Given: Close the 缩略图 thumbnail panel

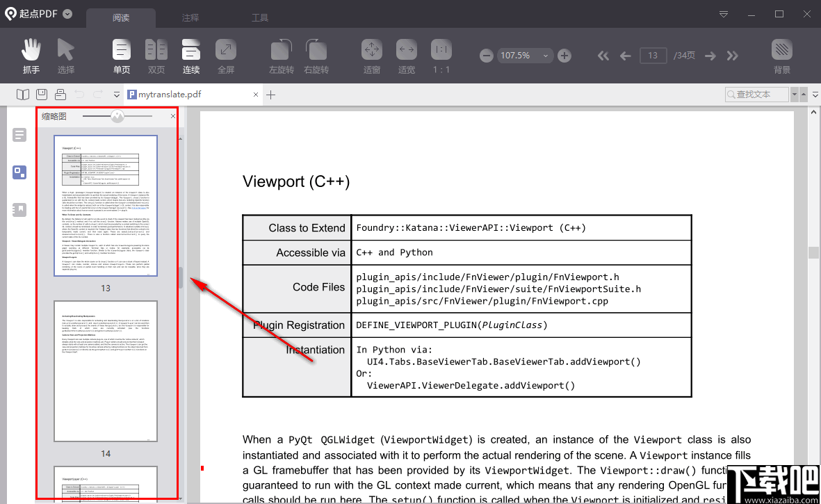Looking at the screenshot, I should (x=173, y=116).
